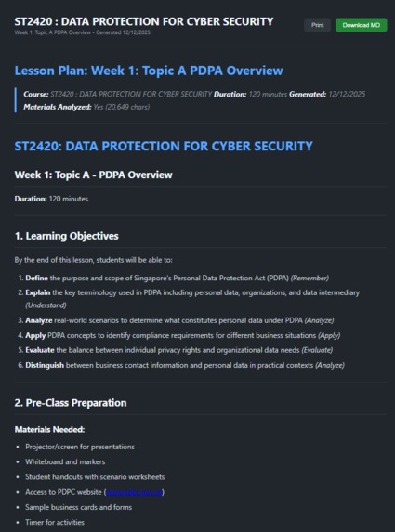Click the 'Lesson Plan: Week 1' blue heading
The height and width of the screenshot is (532, 395).
click(x=149, y=71)
